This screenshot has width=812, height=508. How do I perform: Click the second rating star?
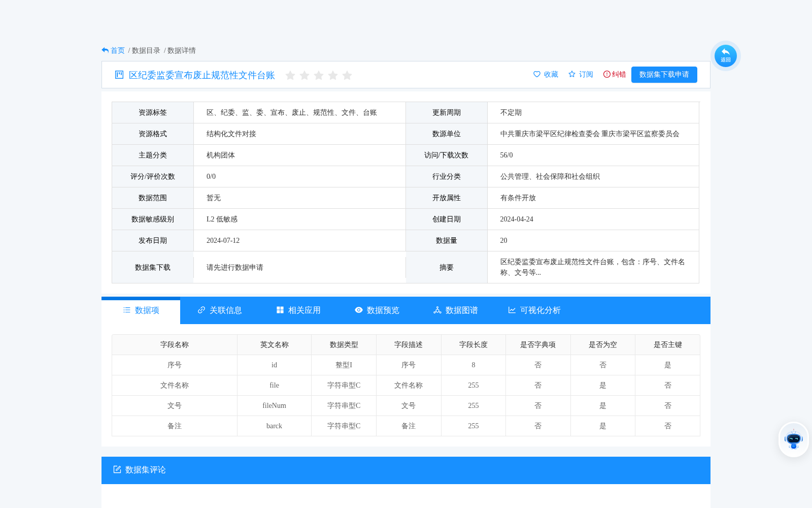304,75
